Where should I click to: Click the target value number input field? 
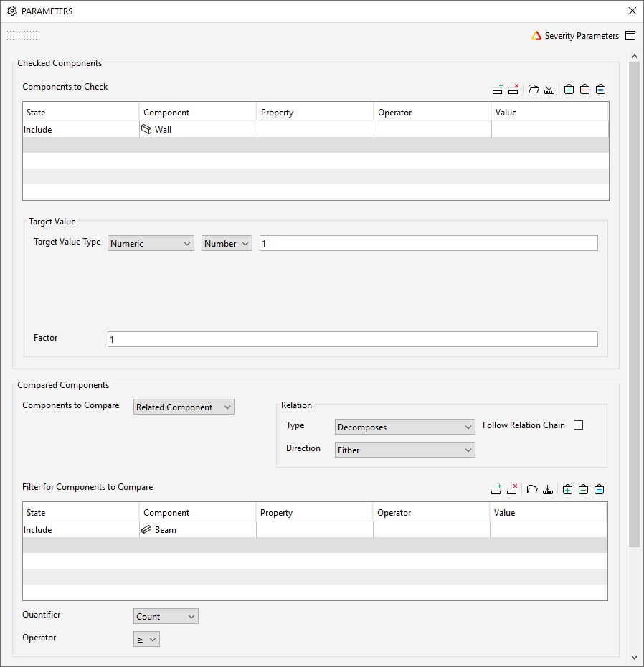(429, 243)
